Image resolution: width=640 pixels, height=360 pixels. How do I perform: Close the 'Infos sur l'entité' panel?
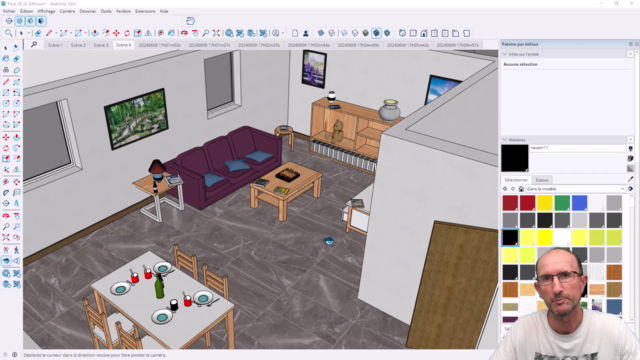click(630, 54)
